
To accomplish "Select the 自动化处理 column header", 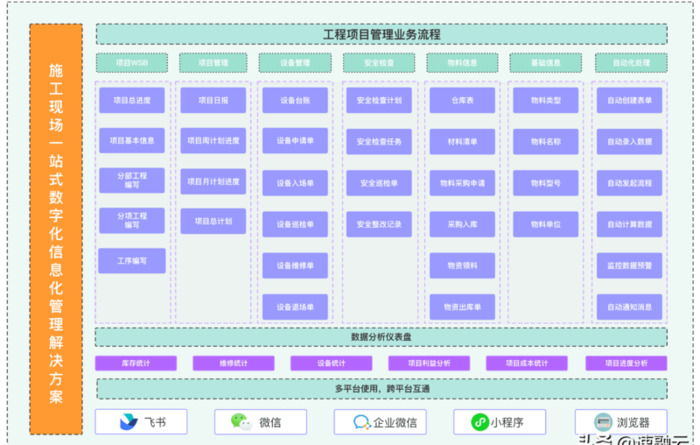I will pos(631,63).
